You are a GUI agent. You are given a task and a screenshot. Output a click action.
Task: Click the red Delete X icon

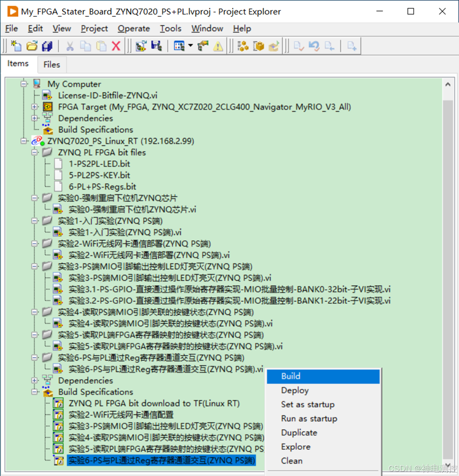tap(116, 46)
